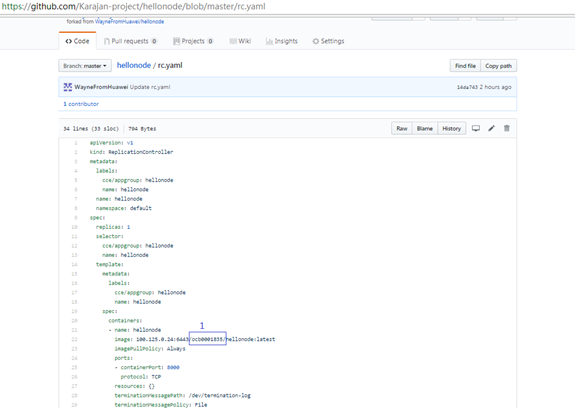Viewport: 575px width, 416px height.
Task: Click the Insights graph icon
Action: tap(269, 41)
